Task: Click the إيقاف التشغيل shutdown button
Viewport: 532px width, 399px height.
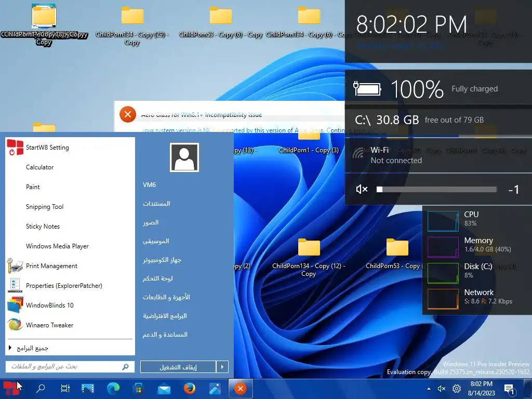Action: pyautogui.click(x=178, y=367)
